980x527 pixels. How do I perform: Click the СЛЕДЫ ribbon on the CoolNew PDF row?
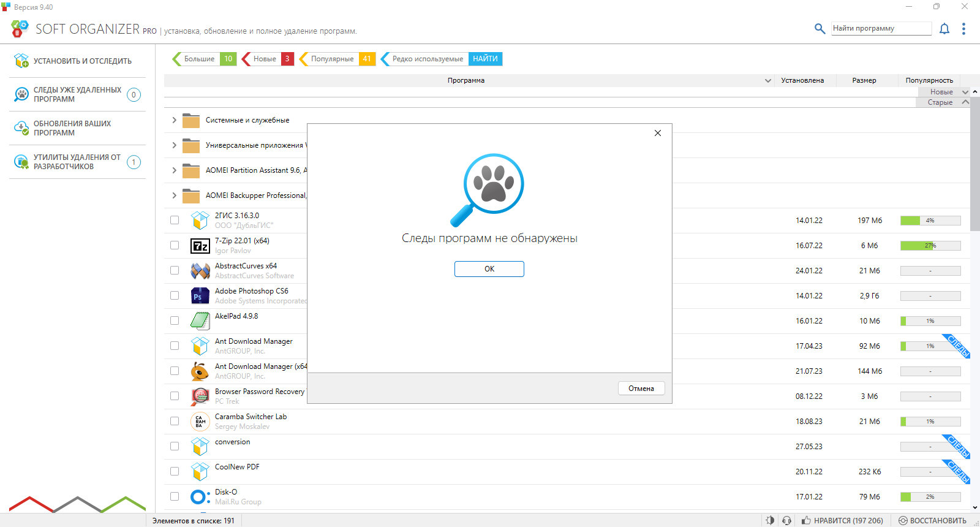957,471
